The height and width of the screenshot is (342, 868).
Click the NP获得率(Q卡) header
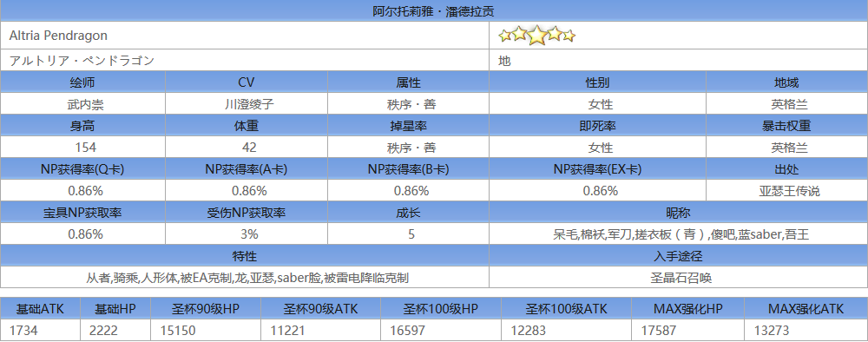click(x=82, y=169)
